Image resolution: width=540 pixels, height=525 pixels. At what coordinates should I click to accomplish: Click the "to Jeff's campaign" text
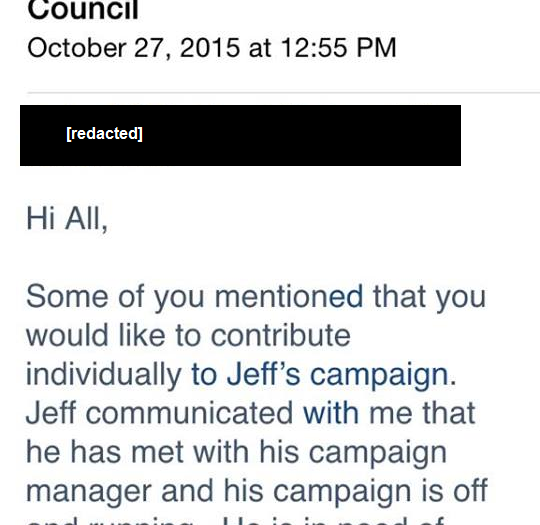click(320, 375)
